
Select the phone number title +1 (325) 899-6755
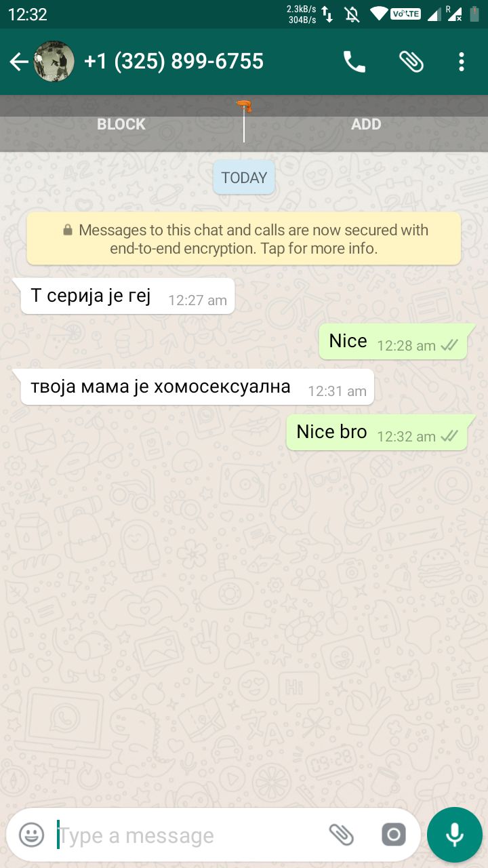[174, 62]
